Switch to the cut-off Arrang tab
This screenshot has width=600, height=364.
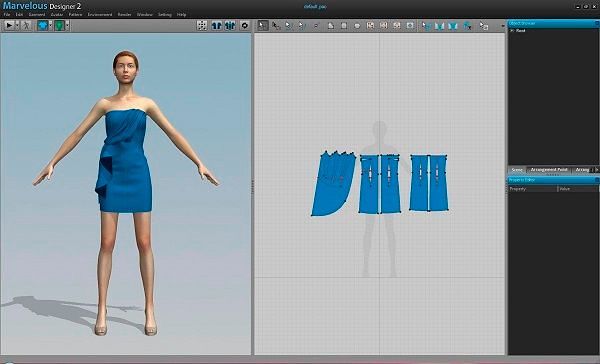(x=582, y=170)
